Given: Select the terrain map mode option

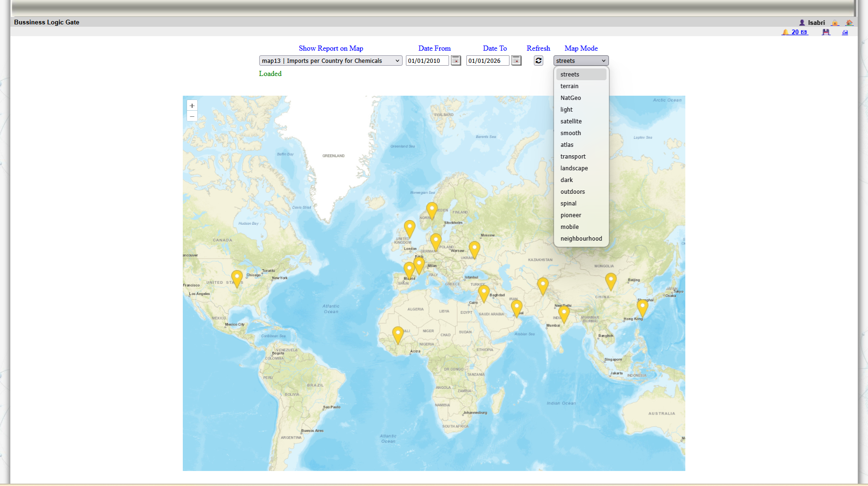Looking at the screenshot, I should tap(569, 86).
